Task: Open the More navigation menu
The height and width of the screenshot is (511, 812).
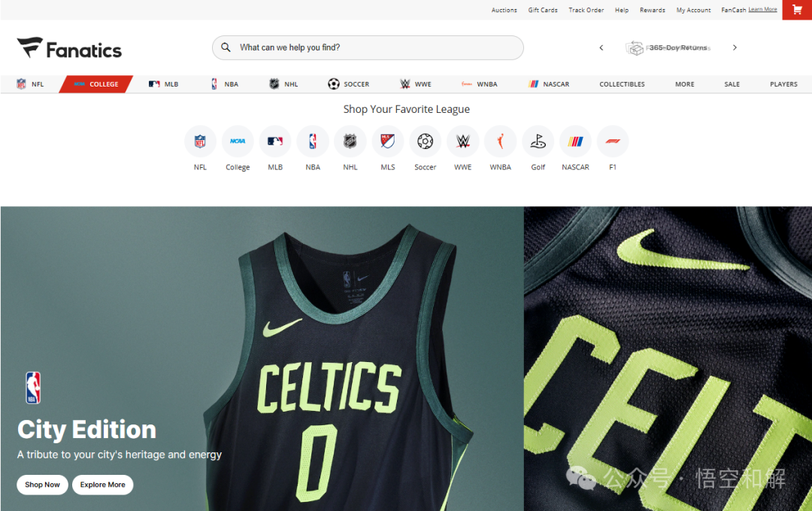Action: (685, 84)
